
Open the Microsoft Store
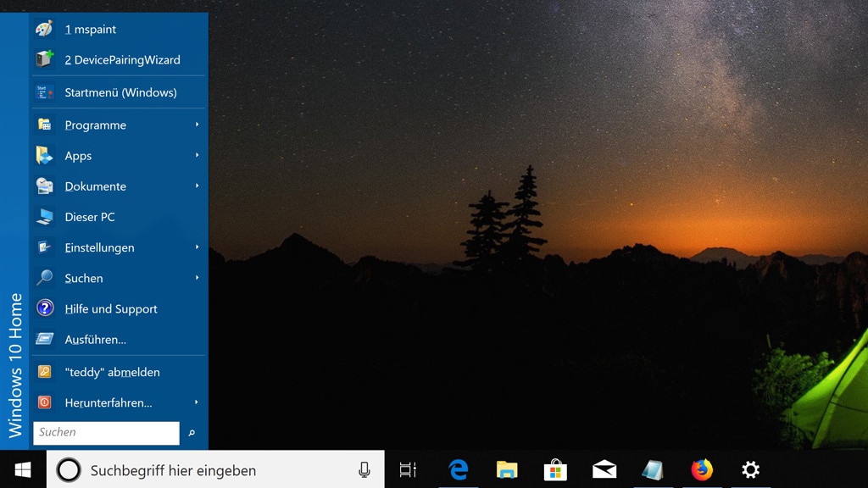pos(555,469)
